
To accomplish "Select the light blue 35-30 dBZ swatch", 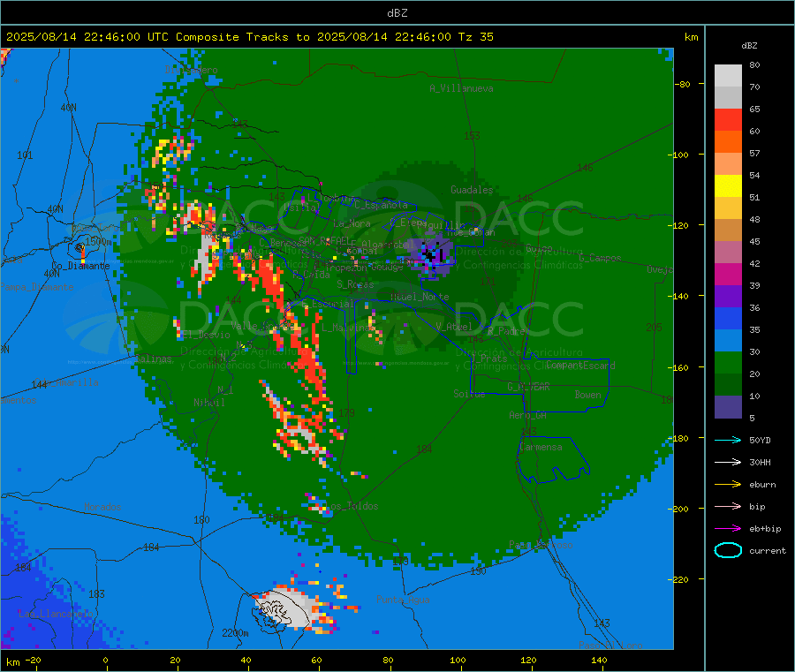I will pyautogui.click(x=728, y=341).
